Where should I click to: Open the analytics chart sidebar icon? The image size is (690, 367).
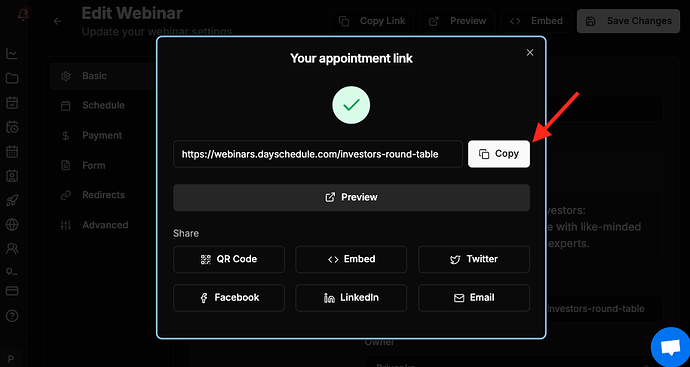click(12, 54)
